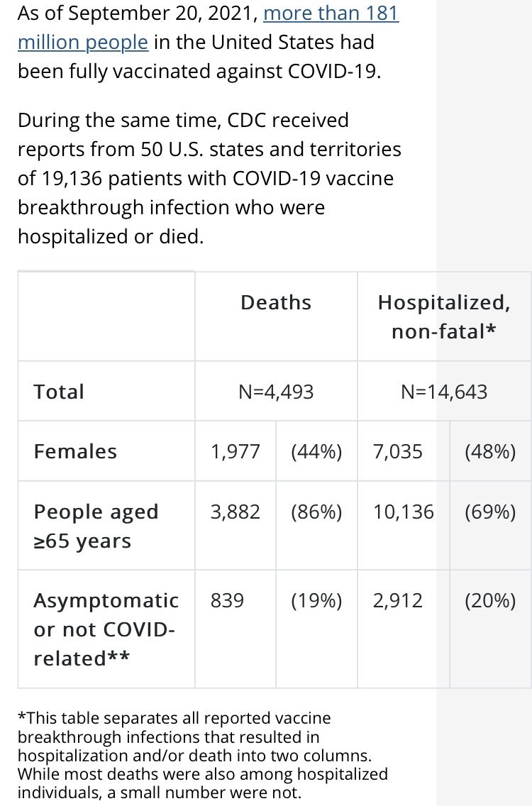Click the 7,035 female hospitalized value

398,451
